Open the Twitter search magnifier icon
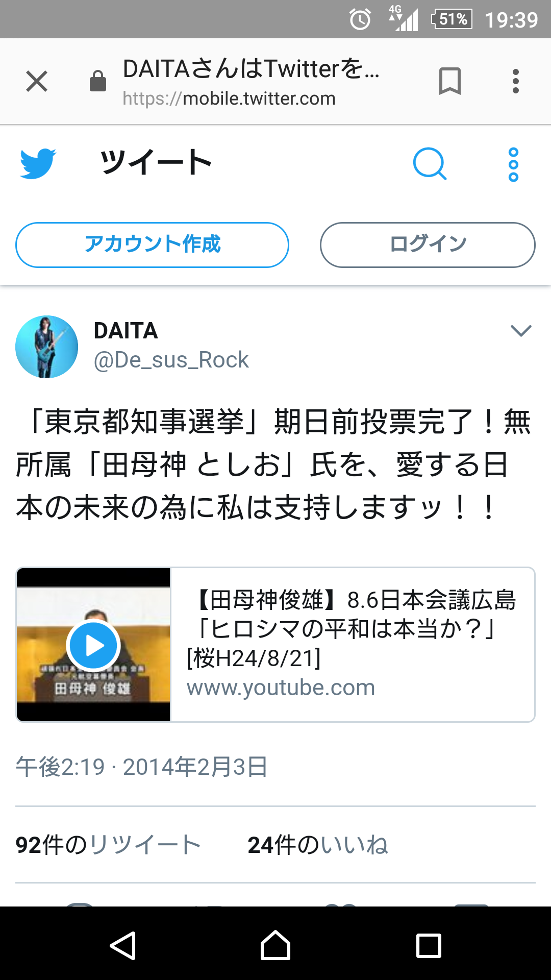The height and width of the screenshot is (980, 551). (430, 164)
